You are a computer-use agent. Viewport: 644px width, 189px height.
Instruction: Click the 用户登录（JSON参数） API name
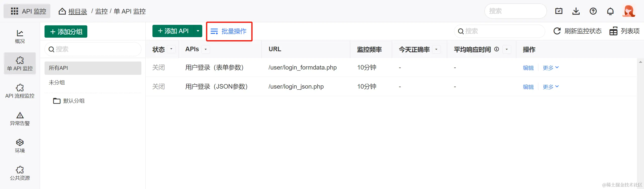point(217,87)
